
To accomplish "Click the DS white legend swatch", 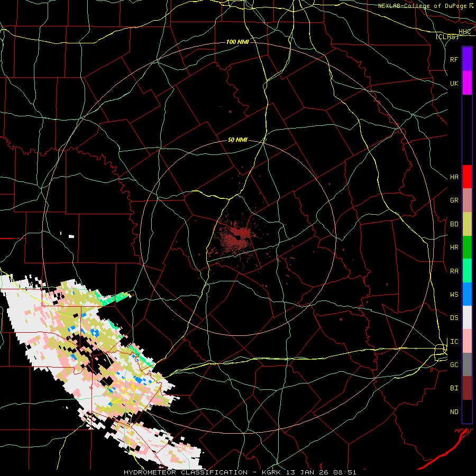I will [467, 317].
